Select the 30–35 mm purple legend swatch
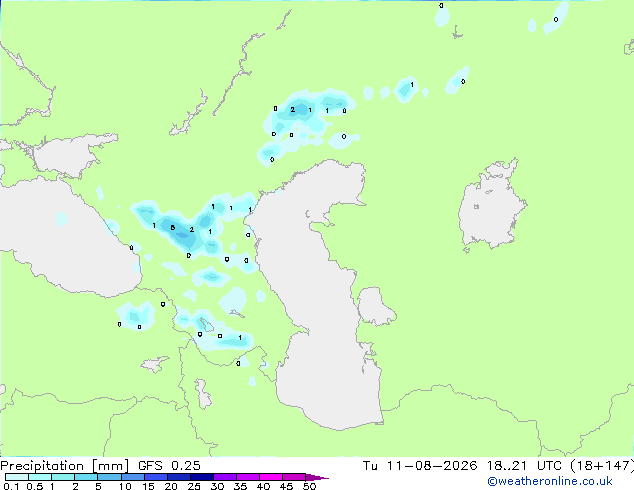 [x=225, y=477]
